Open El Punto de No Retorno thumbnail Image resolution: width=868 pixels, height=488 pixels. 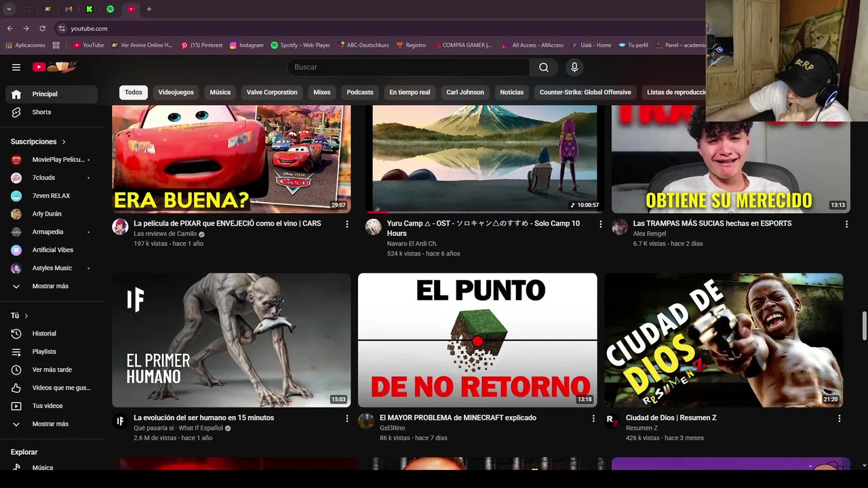pyautogui.click(x=477, y=340)
